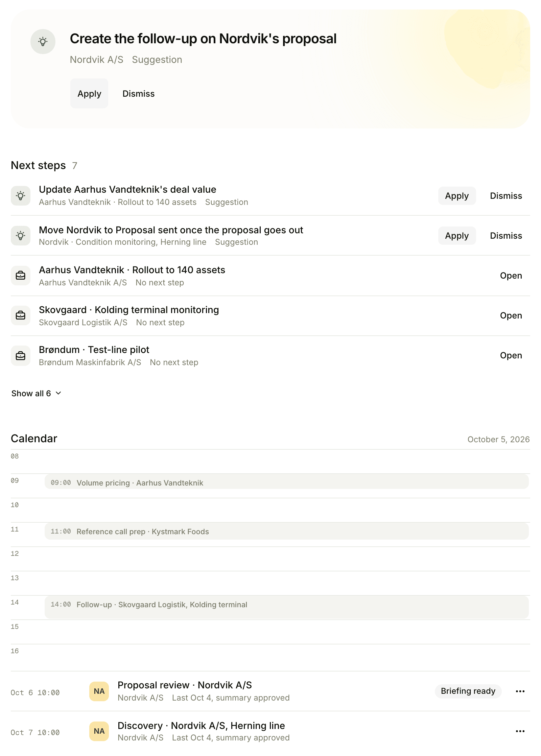Click the lightbulb icon for Move Nordvik suggestion
Viewport: 541px width, 756px height.
21,236
